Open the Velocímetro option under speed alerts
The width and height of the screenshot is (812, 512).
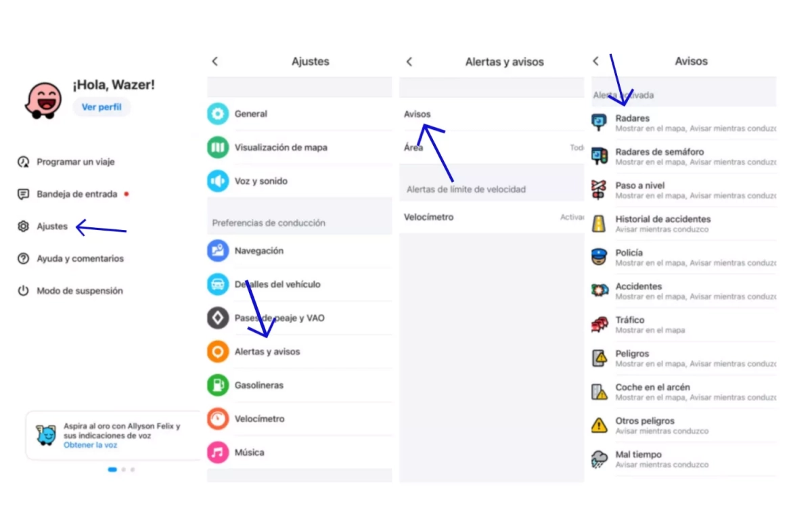click(x=492, y=218)
